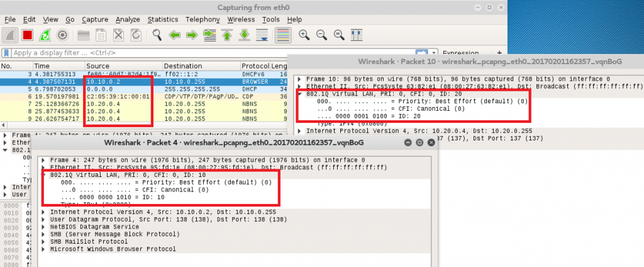Viewport: 644px width, 267px height.
Task: Open the Telephony menu
Action: pos(203,20)
